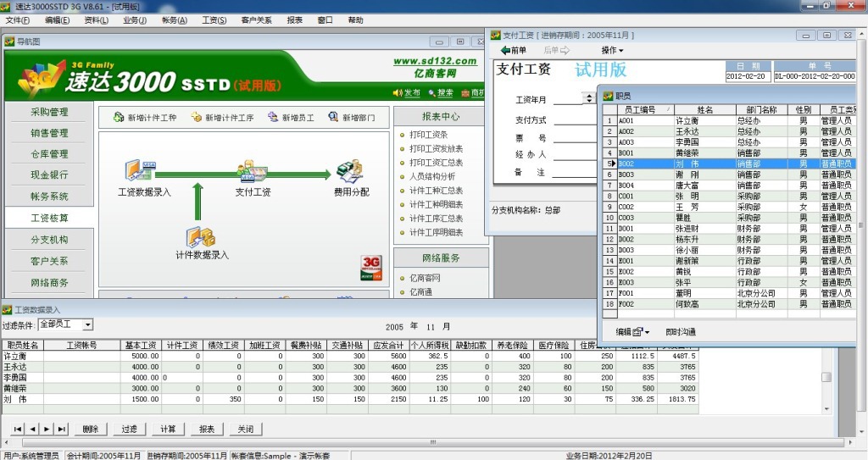Open the 支付工资 flowchart icon
Screen dimensions: 868x460
click(253, 171)
